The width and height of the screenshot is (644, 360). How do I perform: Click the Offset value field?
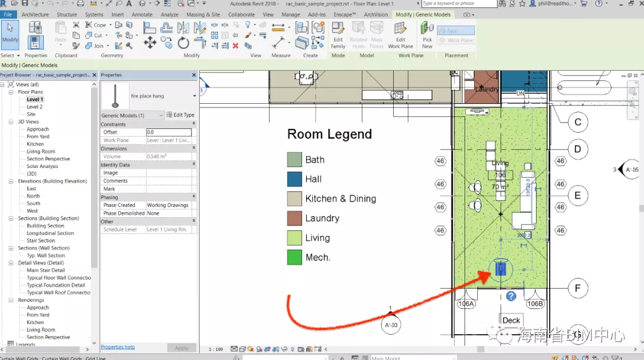(169, 132)
